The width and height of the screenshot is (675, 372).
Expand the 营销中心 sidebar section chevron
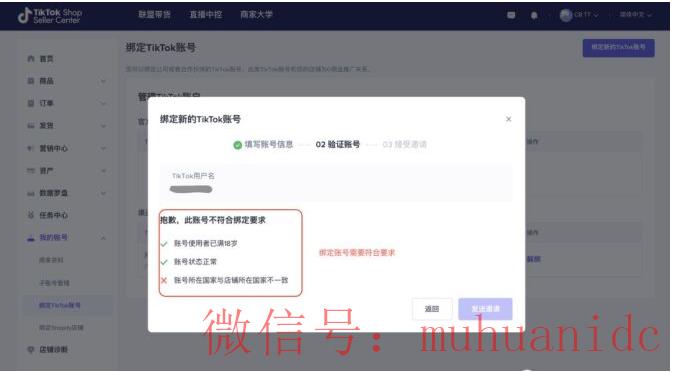103,148
